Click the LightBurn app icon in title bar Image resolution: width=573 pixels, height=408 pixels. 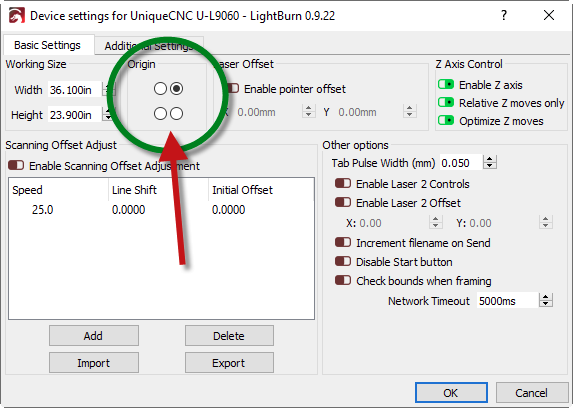click(x=16, y=16)
